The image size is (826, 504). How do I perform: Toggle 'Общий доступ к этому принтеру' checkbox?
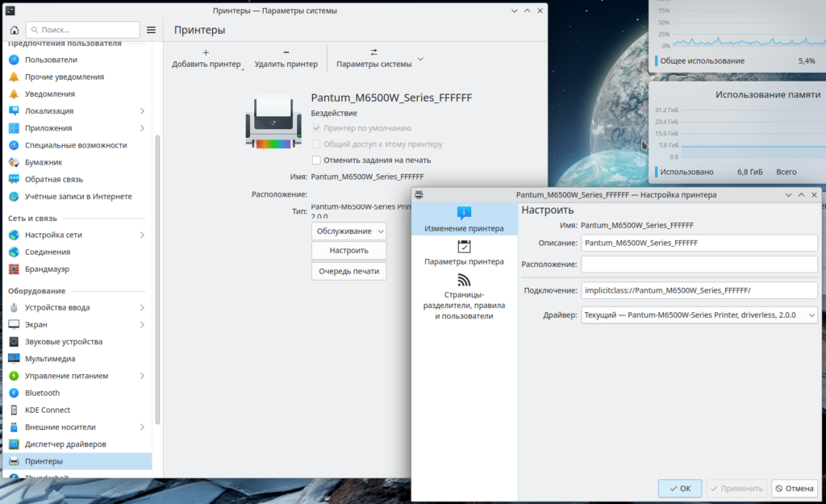coord(317,144)
